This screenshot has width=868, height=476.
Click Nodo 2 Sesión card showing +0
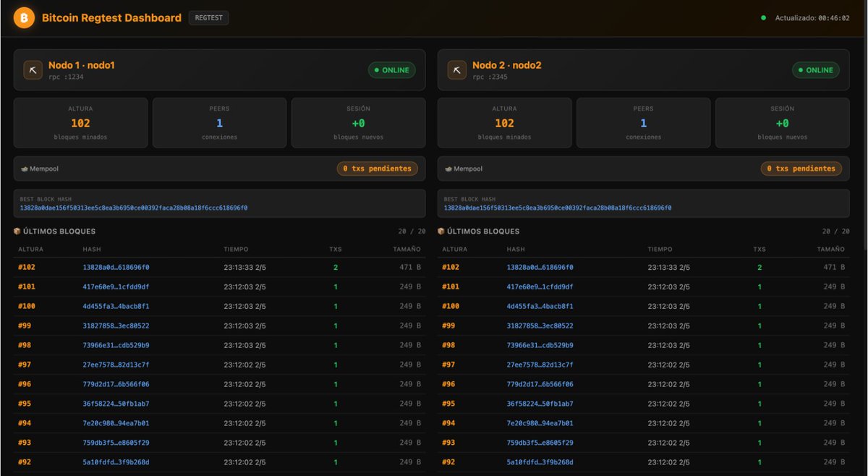[783, 123]
